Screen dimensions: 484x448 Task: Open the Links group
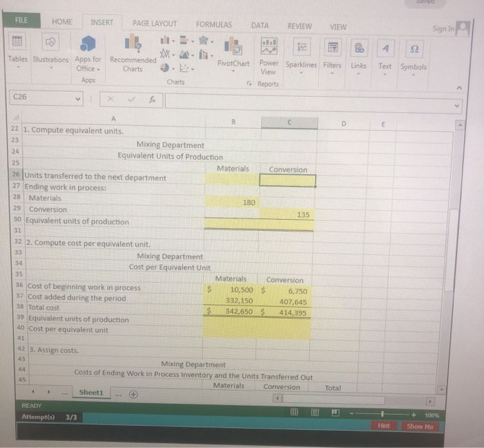[359, 48]
